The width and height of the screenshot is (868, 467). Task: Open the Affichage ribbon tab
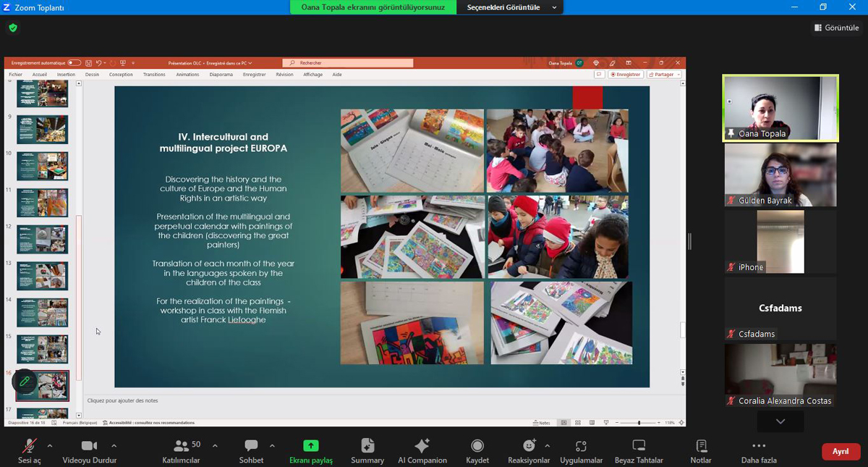tap(312, 75)
